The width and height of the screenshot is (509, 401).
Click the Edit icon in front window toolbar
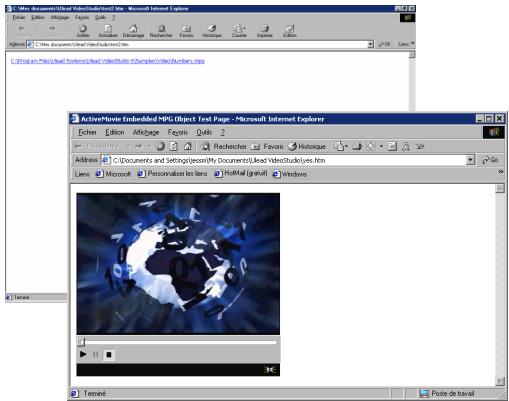(371, 146)
